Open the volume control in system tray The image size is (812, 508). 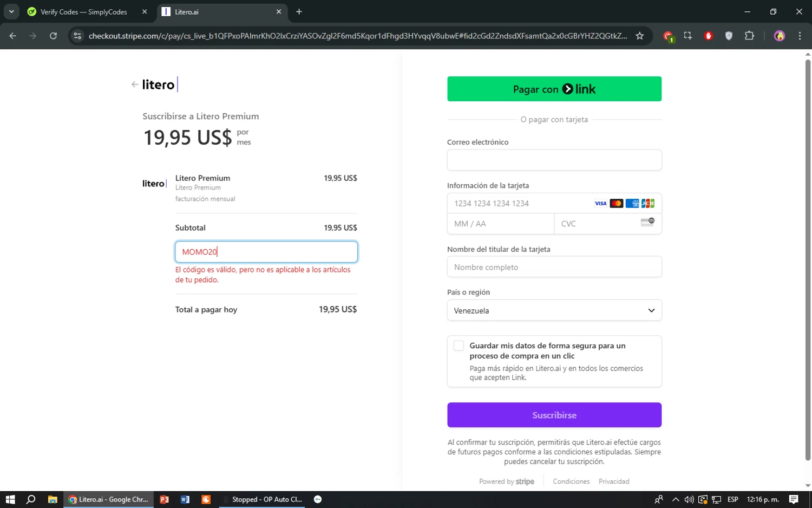tap(689, 499)
